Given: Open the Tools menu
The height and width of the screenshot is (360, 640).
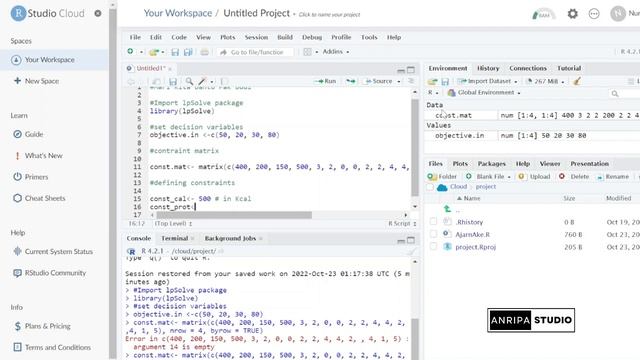Looking at the screenshot, I should click(x=369, y=37).
